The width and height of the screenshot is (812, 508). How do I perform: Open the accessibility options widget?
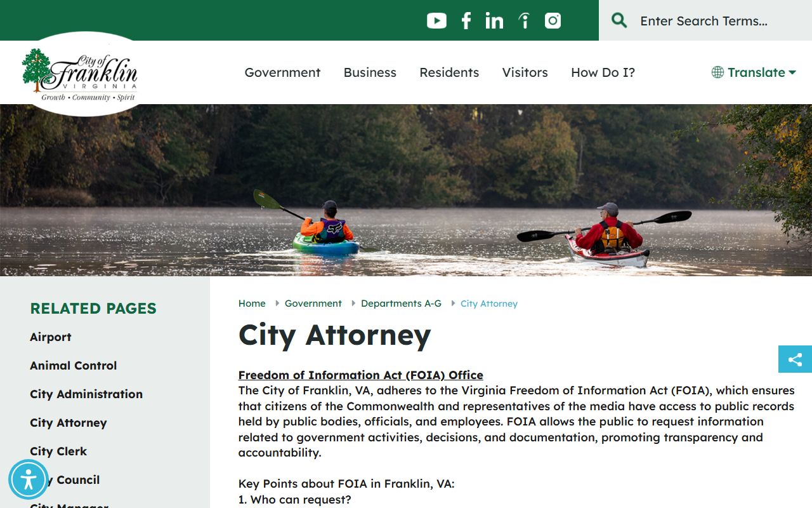pos(28,479)
